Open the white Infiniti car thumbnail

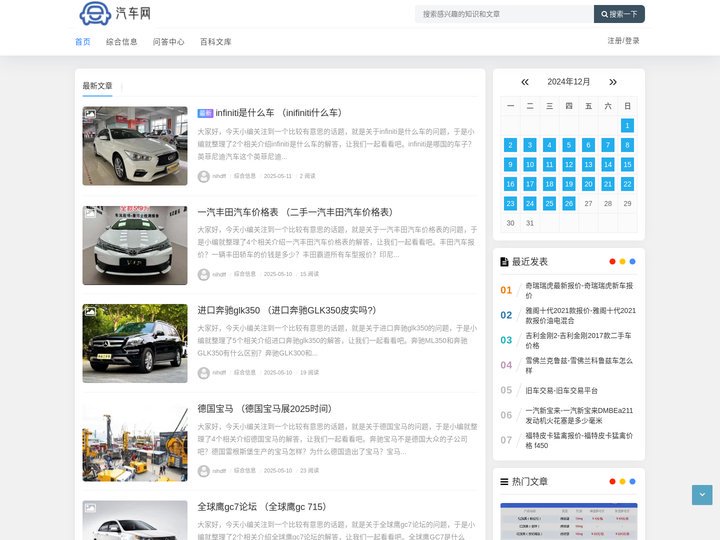coord(135,146)
